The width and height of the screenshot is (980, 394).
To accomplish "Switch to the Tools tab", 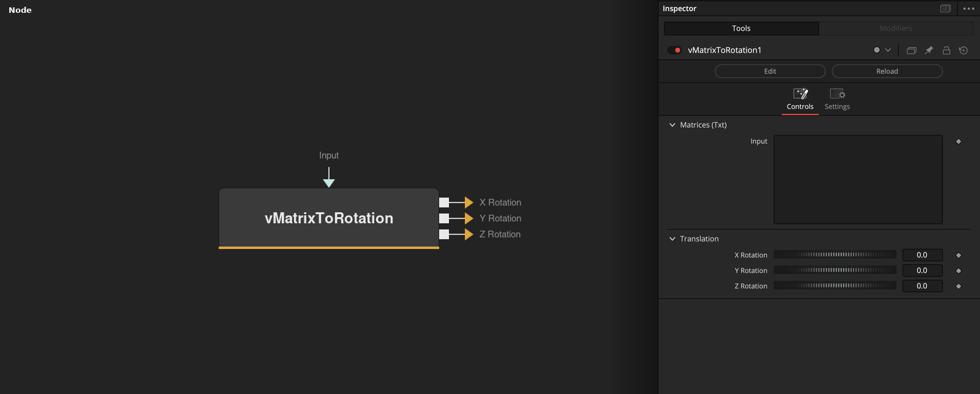I will click(741, 28).
